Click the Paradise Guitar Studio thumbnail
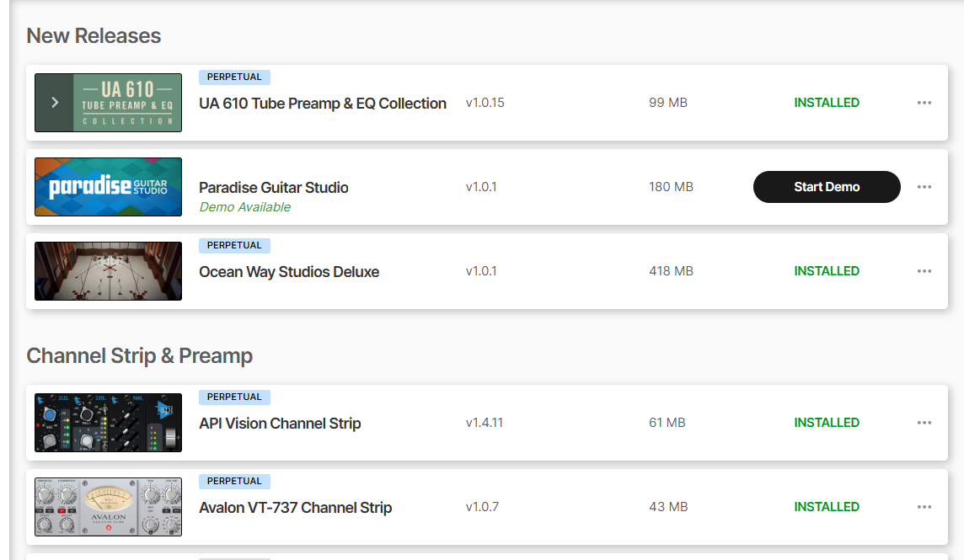The height and width of the screenshot is (560, 964). click(x=108, y=187)
